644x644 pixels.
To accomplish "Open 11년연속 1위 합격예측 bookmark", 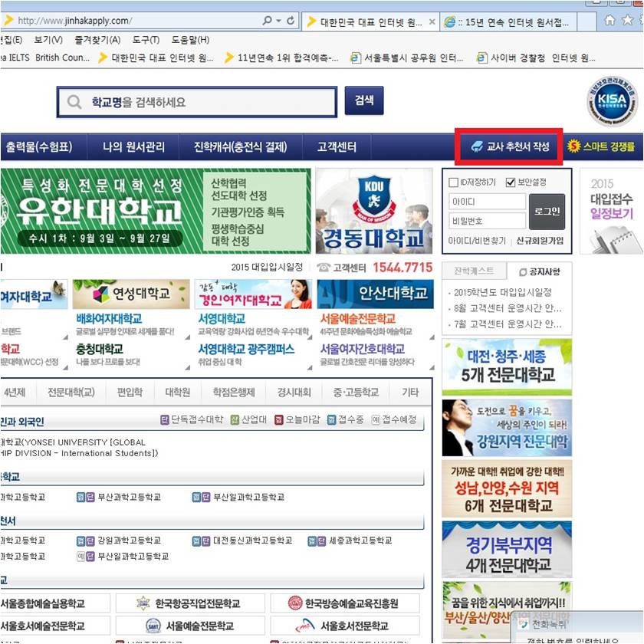I will pos(282,58).
